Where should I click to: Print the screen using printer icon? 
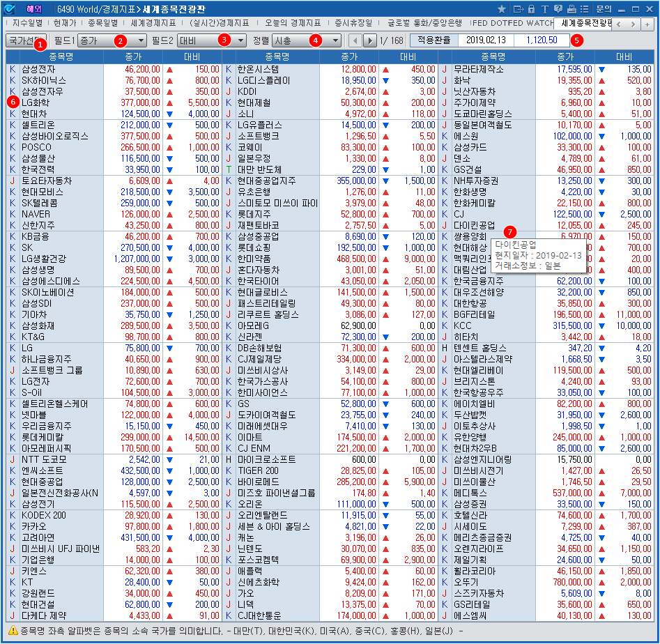(x=571, y=9)
